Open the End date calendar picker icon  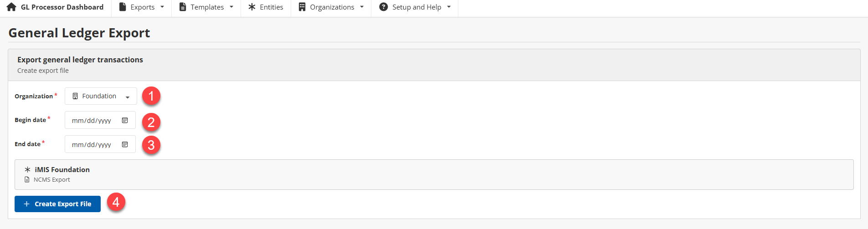(x=125, y=145)
